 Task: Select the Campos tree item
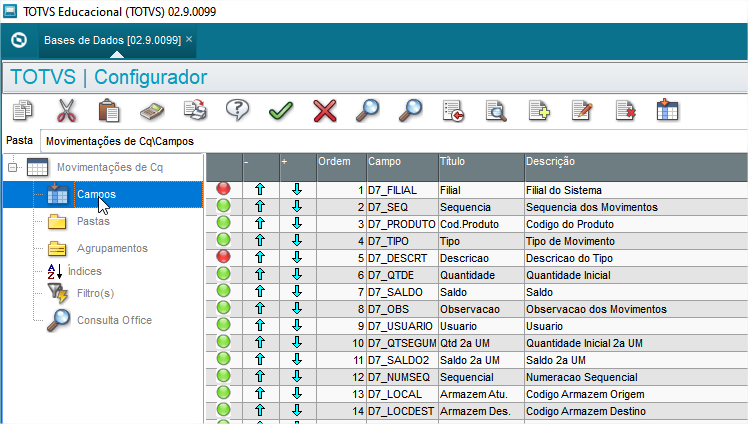(96, 194)
